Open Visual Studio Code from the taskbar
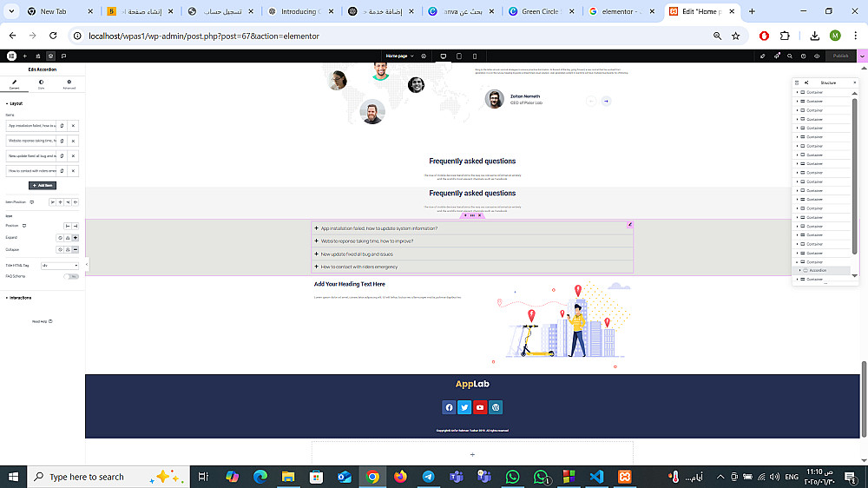 click(596, 477)
